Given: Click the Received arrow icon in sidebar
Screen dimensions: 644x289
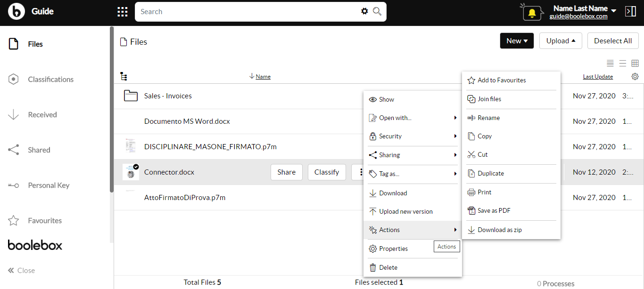Looking at the screenshot, I should [x=14, y=114].
